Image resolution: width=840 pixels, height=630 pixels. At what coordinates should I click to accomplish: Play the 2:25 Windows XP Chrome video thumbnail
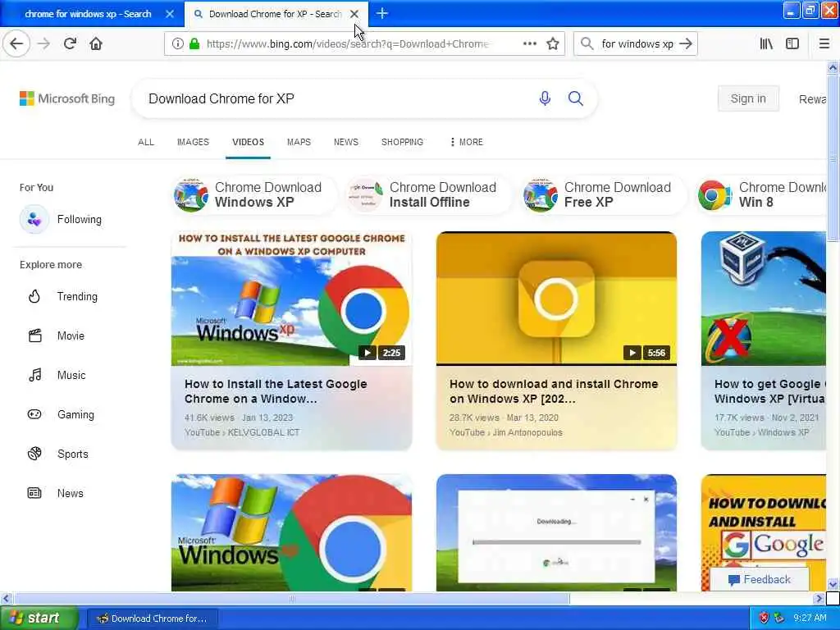291,299
